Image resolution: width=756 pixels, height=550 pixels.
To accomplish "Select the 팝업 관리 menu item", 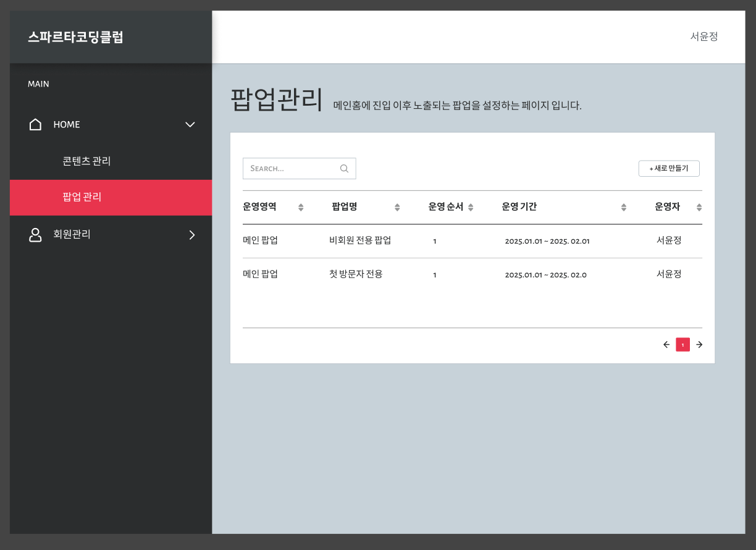I will point(111,198).
